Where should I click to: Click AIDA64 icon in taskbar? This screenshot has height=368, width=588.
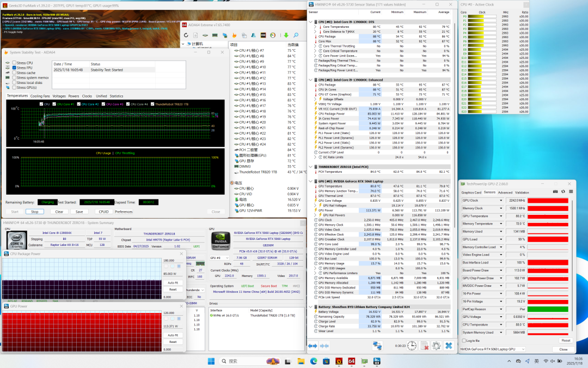(351, 361)
